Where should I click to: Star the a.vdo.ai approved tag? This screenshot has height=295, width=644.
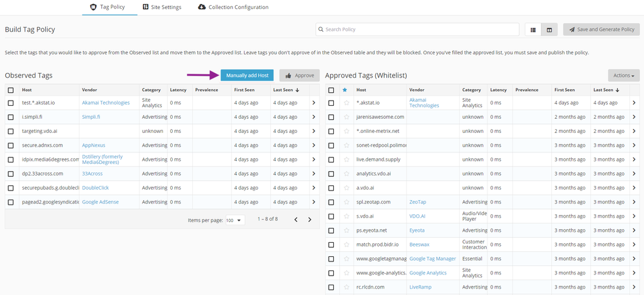pos(346,188)
